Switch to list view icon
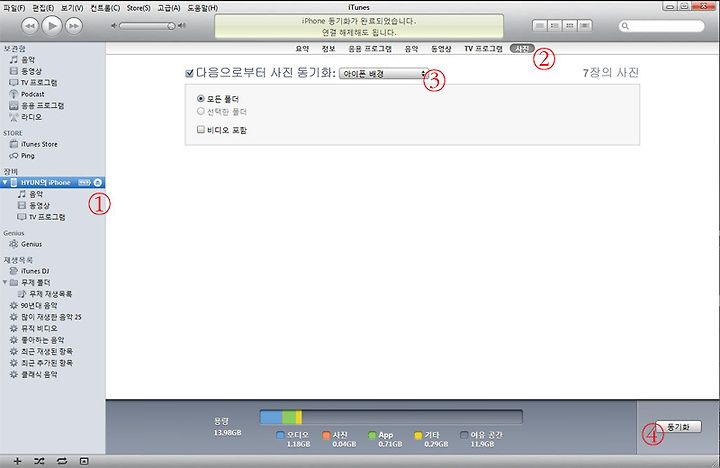The width and height of the screenshot is (720, 468). [540, 26]
